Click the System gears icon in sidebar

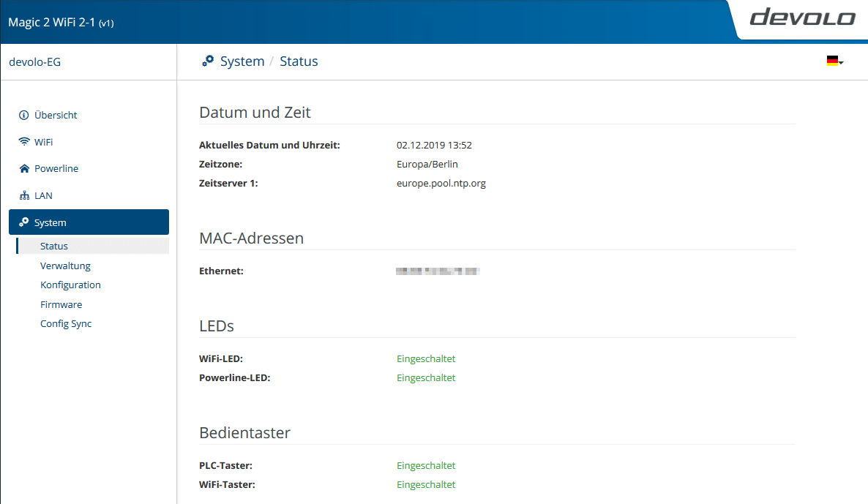[x=24, y=222]
